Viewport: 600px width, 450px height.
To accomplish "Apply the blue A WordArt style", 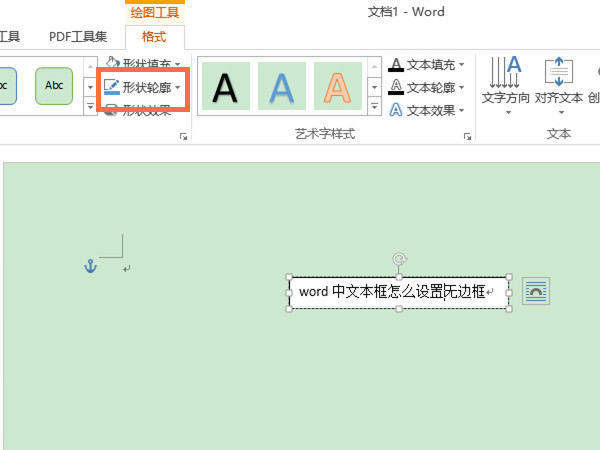I will click(282, 86).
